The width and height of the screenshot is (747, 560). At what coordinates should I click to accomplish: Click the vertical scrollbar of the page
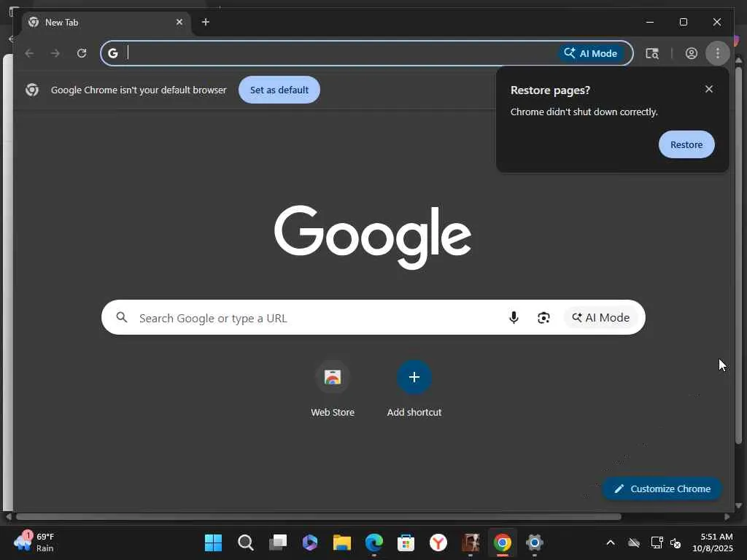tap(738, 256)
